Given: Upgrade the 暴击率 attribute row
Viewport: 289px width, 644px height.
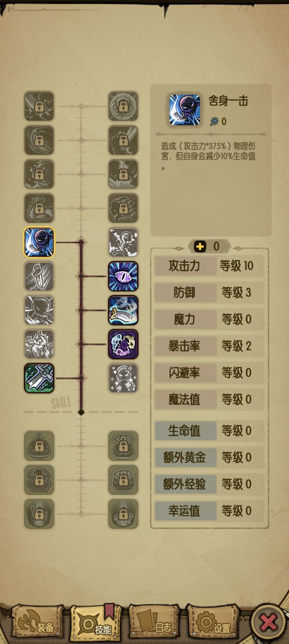Looking at the screenshot, I should point(210,346).
